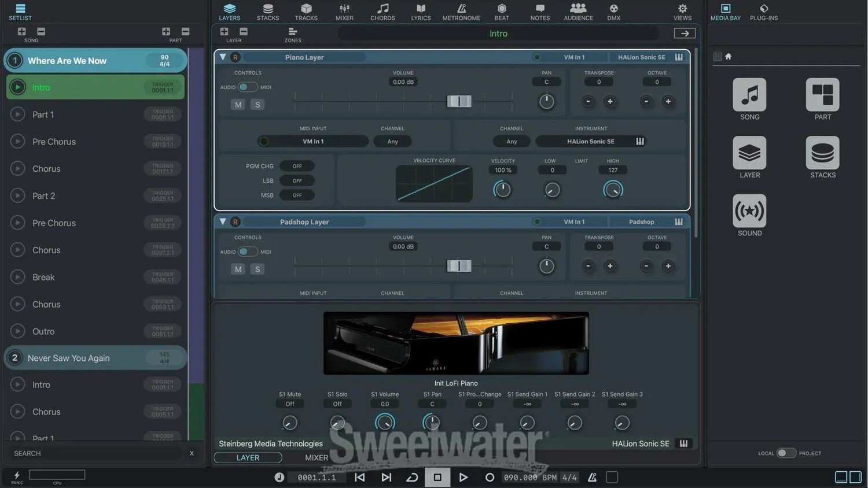The width and height of the screenshot is (868, 488).
Task: Click the Panic lightning icon
Action: click(x=17, y=476)
